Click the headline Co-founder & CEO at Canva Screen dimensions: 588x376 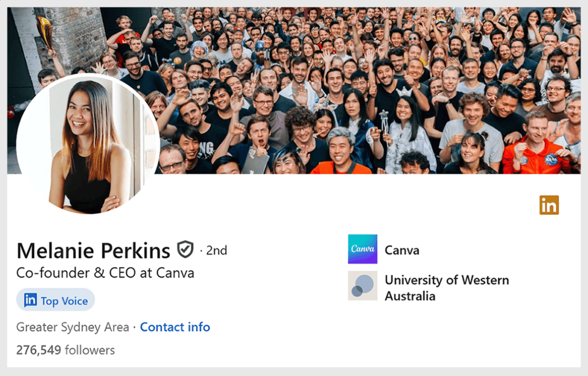pyautogui.click(x=106, y=273)
